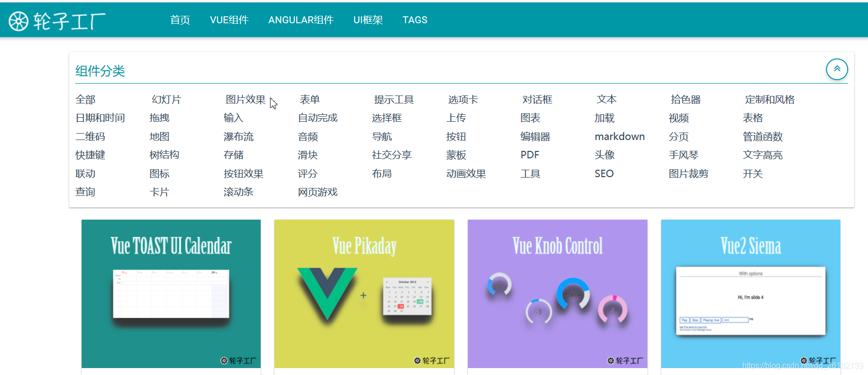The image size is (868, 375).
Task: Open the 首页 nav item
Action: (180, 20)
